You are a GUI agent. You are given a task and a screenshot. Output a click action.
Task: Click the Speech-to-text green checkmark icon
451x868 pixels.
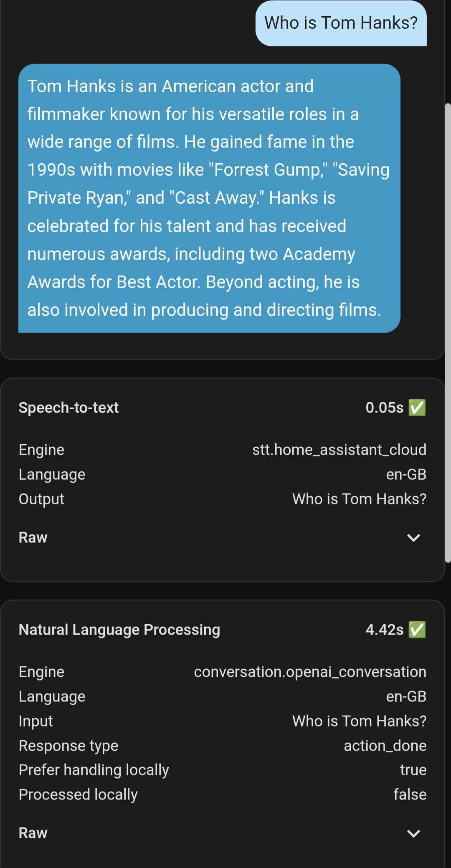[417, 407]
